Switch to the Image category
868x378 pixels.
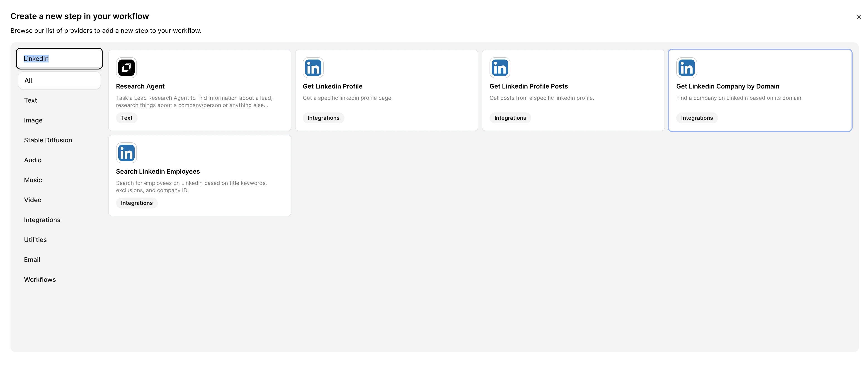[33, 120]
